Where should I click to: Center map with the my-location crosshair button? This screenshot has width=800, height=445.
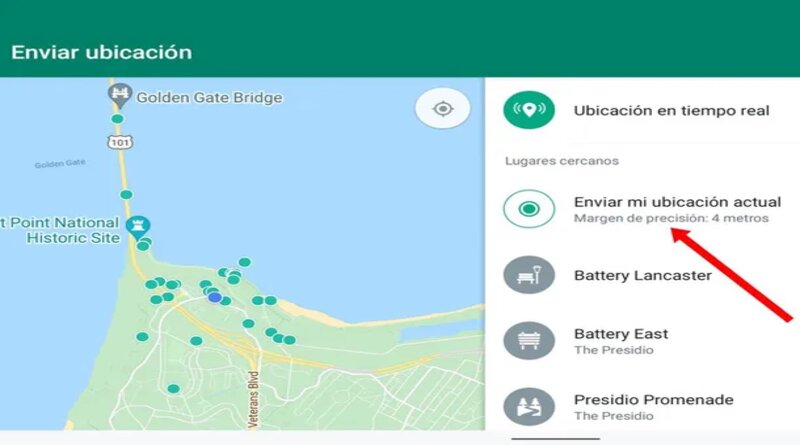tap(442, 109)
